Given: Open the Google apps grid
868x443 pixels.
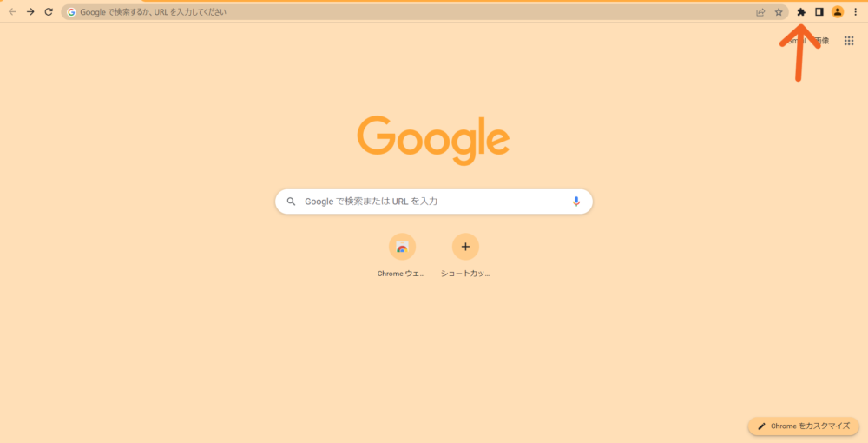Looking at the screenshot, I should pos(849,41).
